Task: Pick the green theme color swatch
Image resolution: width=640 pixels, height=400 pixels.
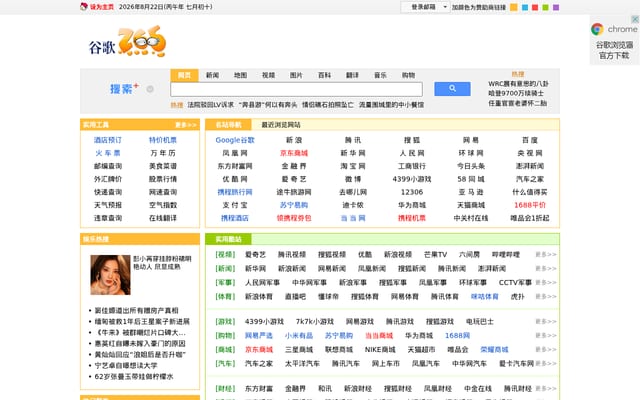Action: coord(545,7)
